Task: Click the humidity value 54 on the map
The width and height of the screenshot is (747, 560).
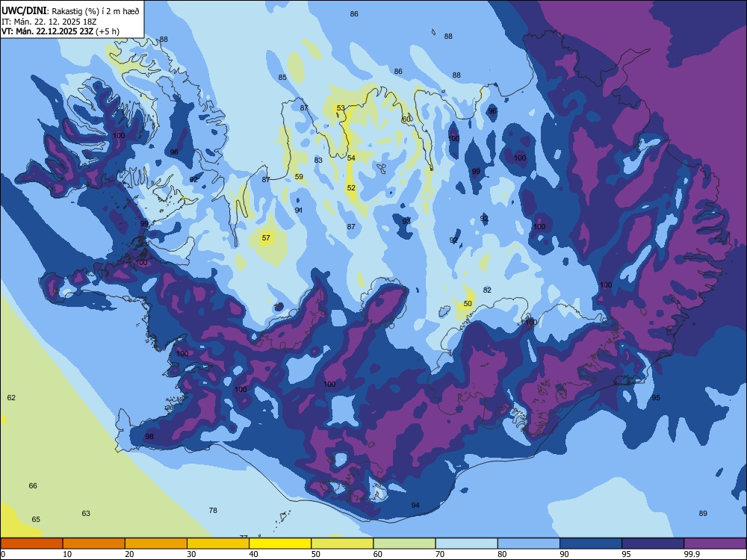Action: click(351, 158)
